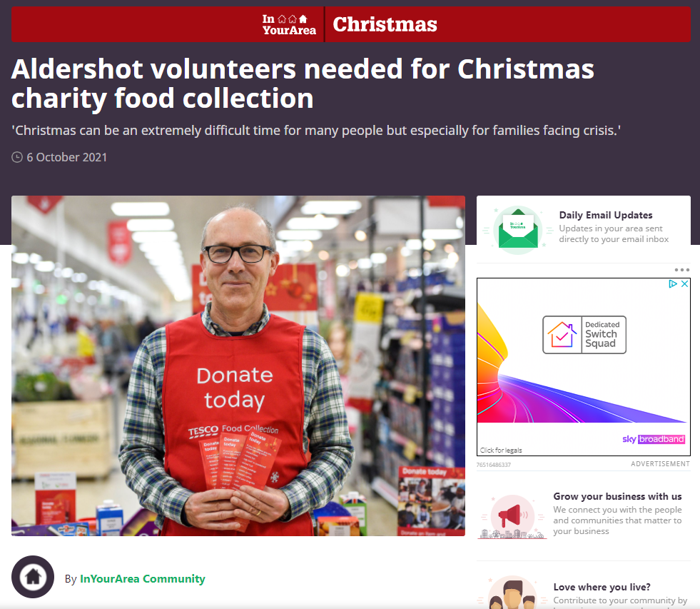Click the Dedicated Switch Squad badge
The image size is (700, 609).
click(x=584, y=335)
